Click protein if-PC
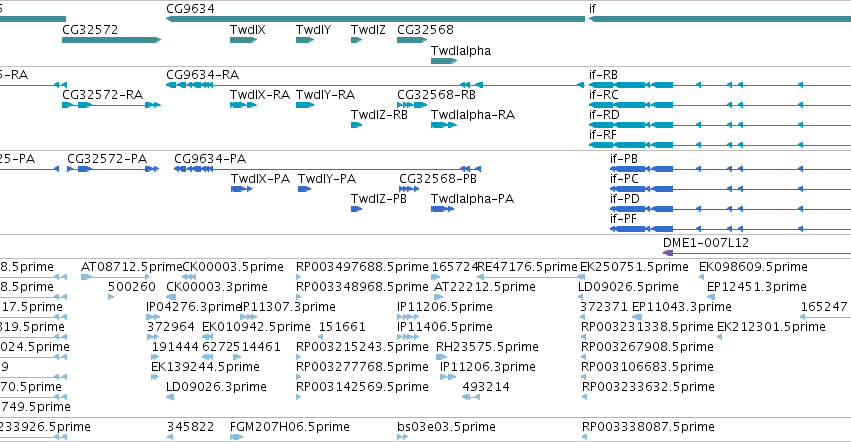This screenshot has height=442, width=851. click(x=731, y=189)
